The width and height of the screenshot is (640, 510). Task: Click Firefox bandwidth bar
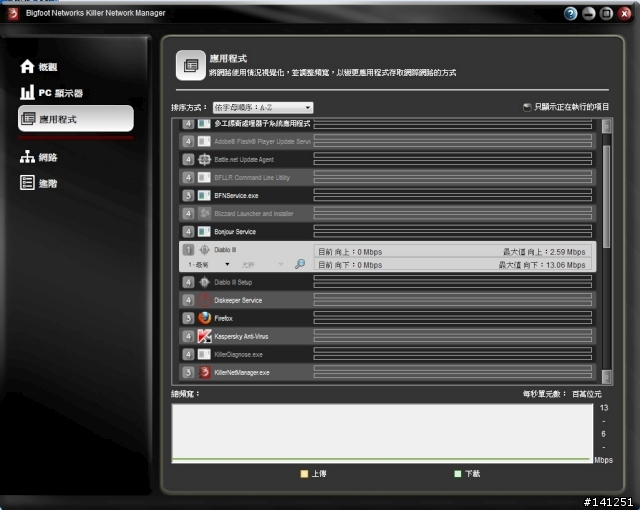tap(453, 318)
